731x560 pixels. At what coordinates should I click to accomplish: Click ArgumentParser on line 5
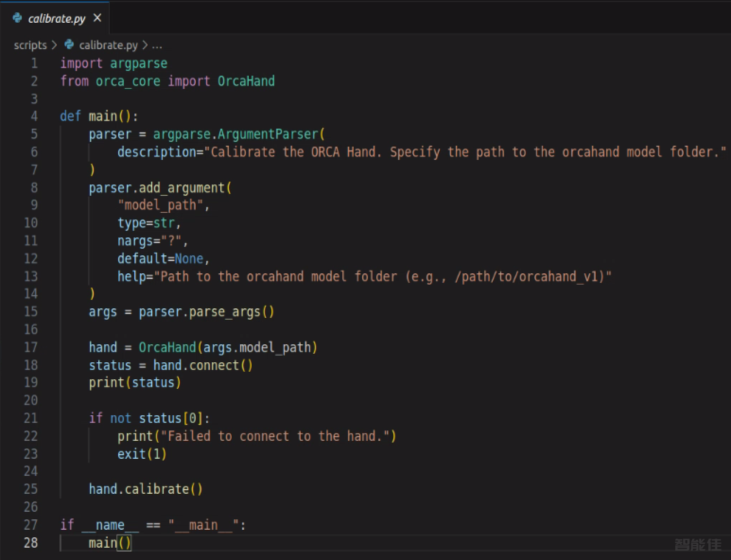tap(268, 134)
